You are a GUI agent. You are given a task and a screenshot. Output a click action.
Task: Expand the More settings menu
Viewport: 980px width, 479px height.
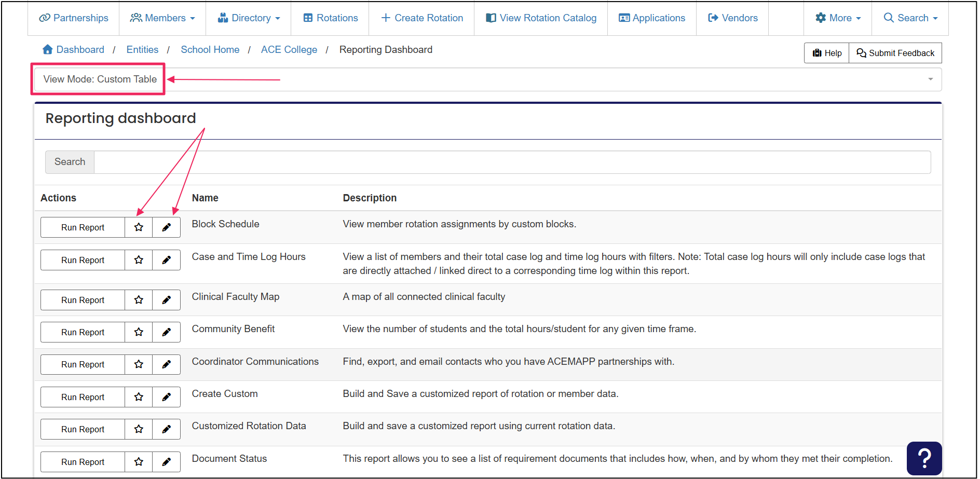click(x=838, y=18)
